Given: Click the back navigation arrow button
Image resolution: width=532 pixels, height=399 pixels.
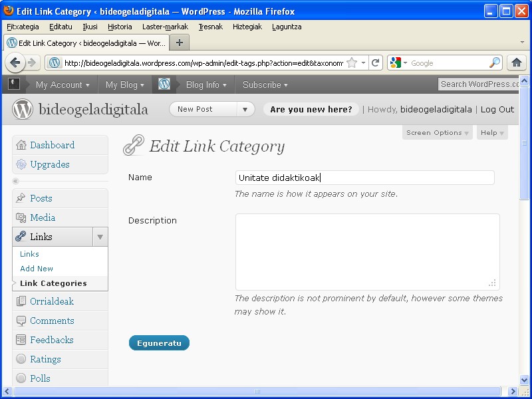Looking at the screenshot, I should click(x=15, y=63).
